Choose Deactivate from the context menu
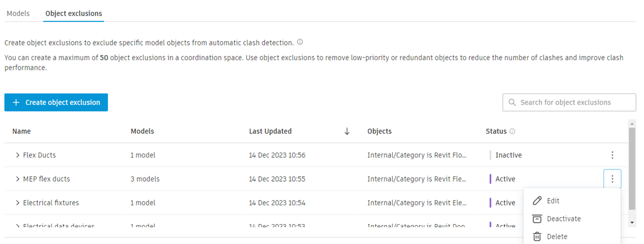644x244 pixels. 563,219
